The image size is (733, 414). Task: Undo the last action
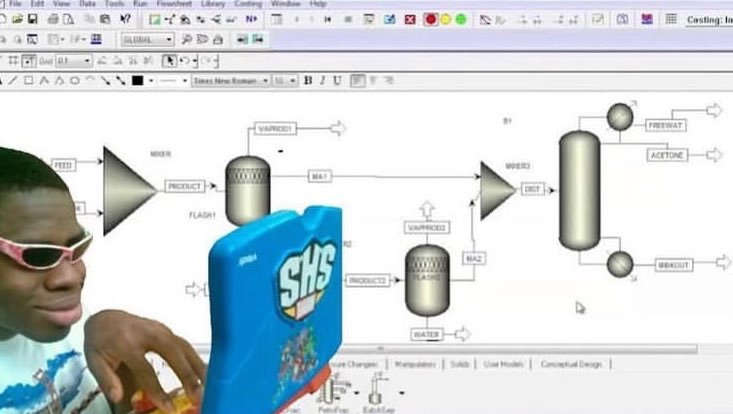click(184, 61)
